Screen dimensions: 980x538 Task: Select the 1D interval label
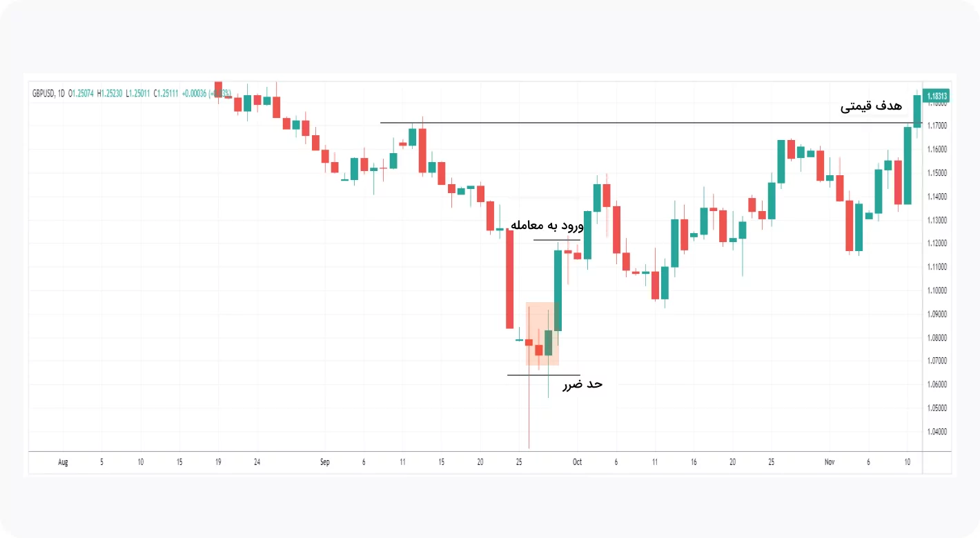click(61, 93)
